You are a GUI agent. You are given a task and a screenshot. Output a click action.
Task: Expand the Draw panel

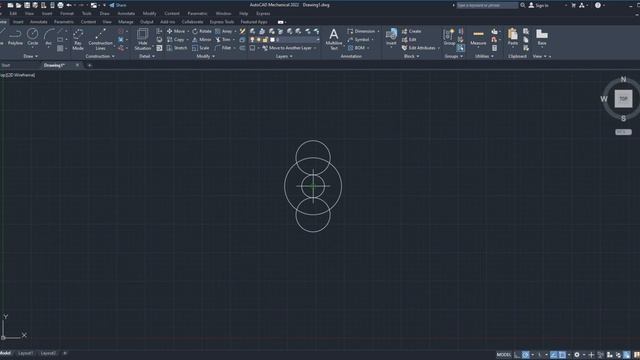tap(31, 56)
